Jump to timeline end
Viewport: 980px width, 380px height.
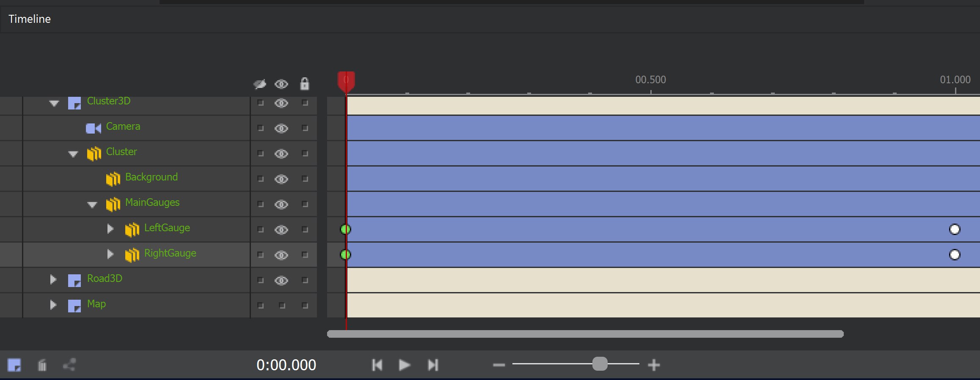[x=433, y=365]
